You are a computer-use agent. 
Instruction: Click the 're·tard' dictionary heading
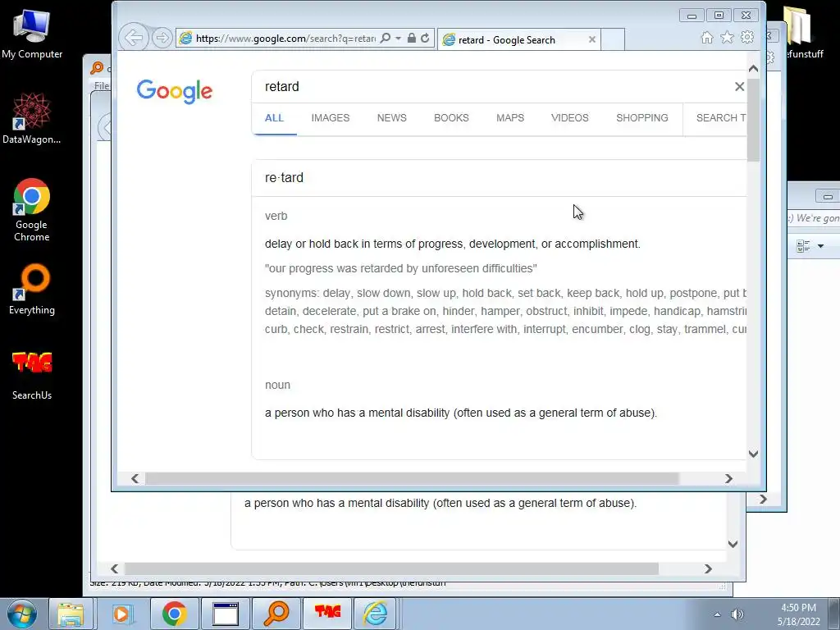click(x=284, y=178)
